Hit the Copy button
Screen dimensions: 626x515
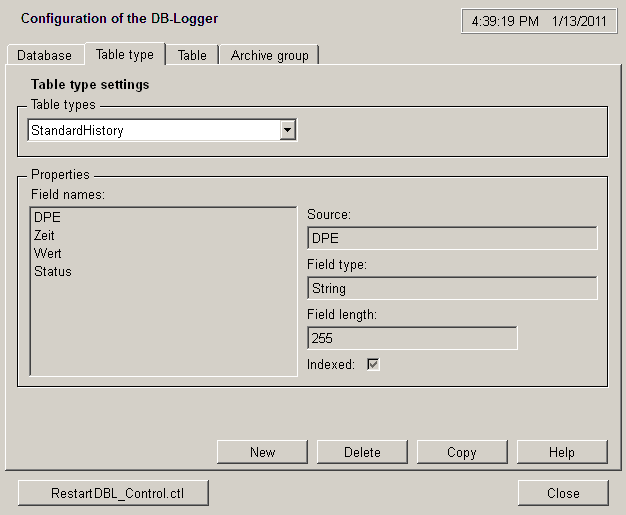pos(461,452)
